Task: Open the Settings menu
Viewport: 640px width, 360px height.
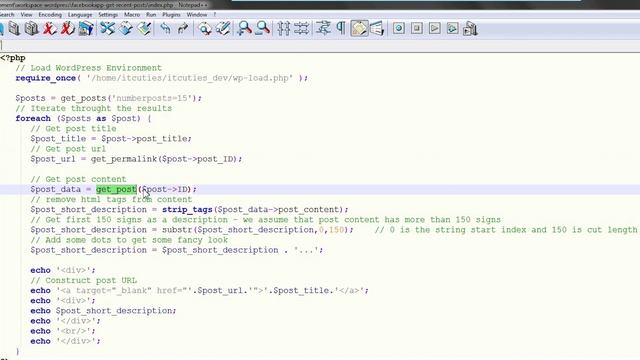Action: (108, 15)
